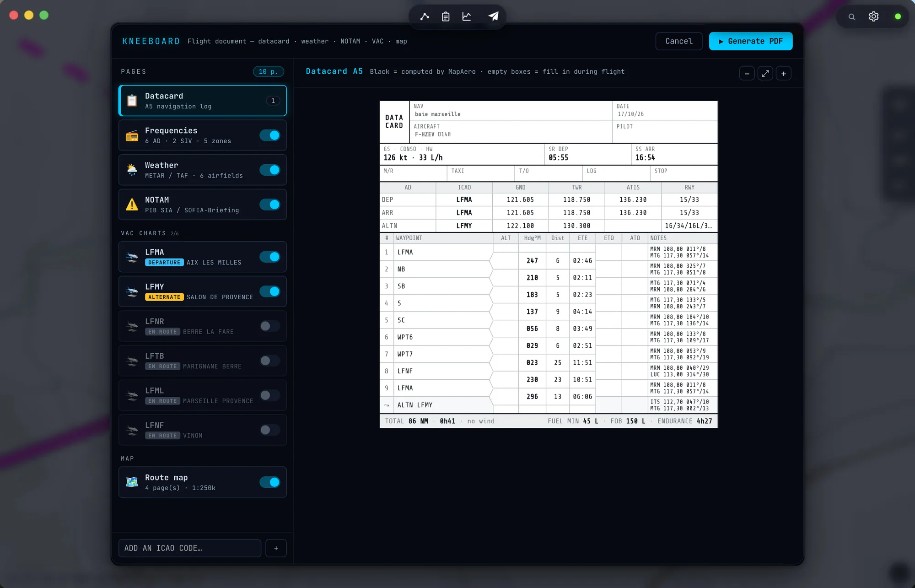This screenshot has width=915, height=588.
Task: Zoom out the datacard preview
Action: [x=747, y=74]
